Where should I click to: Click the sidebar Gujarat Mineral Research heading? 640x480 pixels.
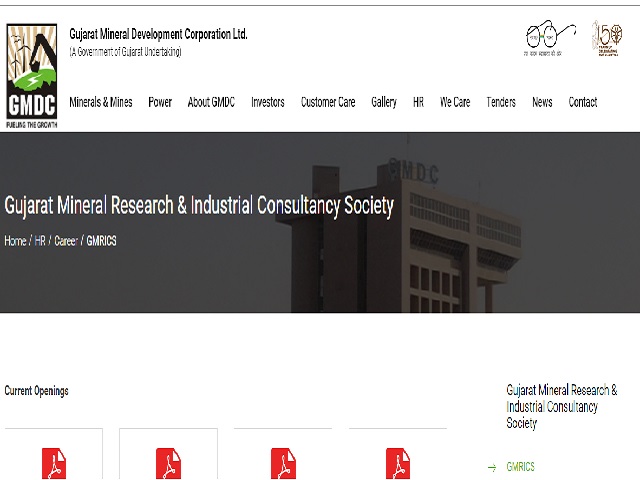pyautogui.click(x=562, y=407)
